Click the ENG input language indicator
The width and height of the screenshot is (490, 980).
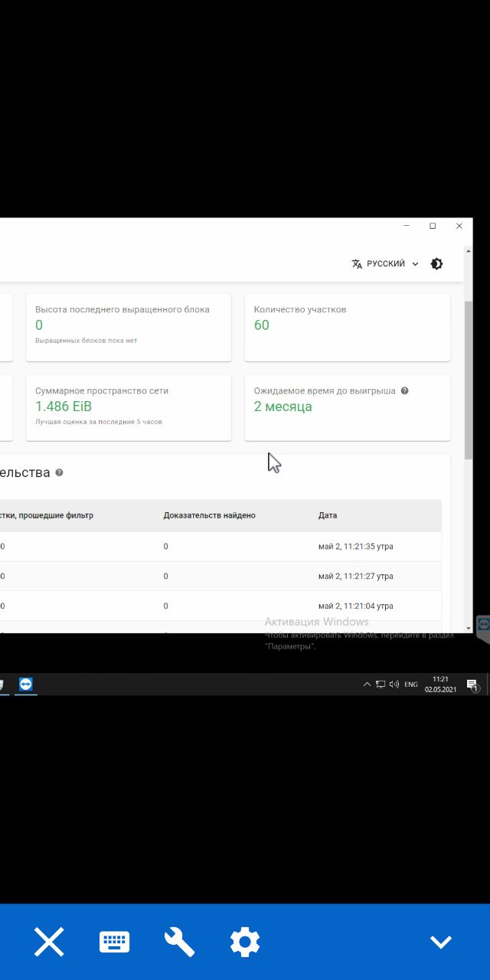click(411, 684)
